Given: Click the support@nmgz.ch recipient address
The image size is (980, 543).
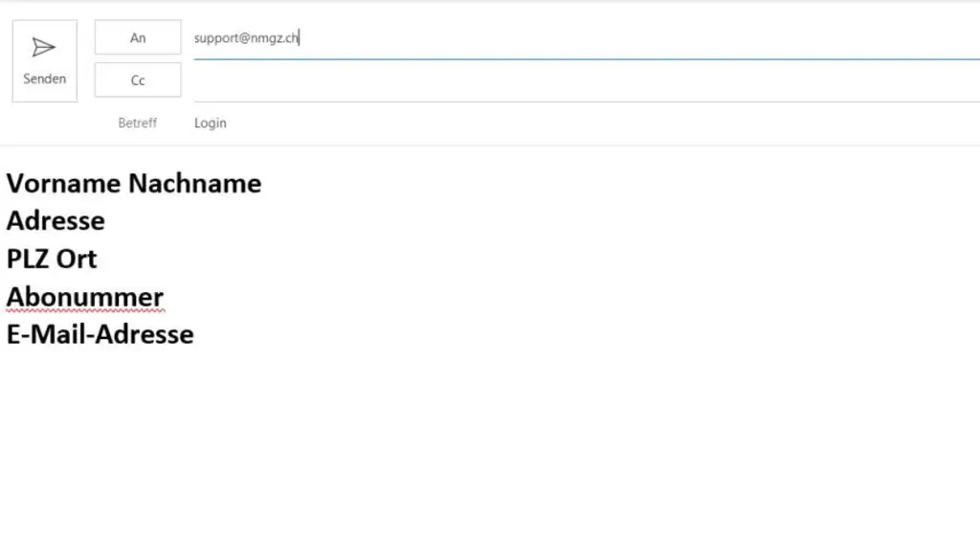Looking at the screenshot, I should (246, 38).
